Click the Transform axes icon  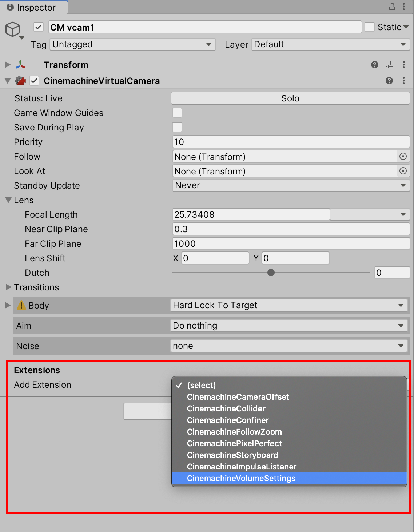(x=21, y=65)
